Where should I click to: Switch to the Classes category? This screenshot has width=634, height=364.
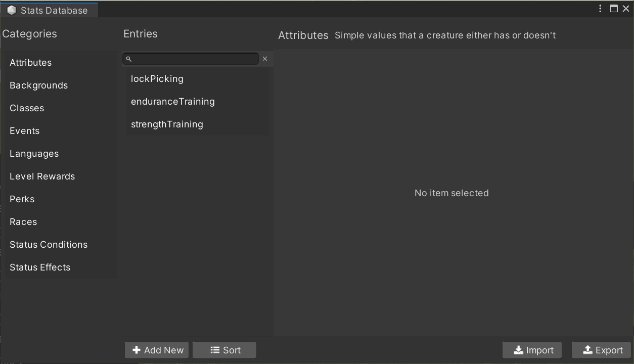(27, 108)
